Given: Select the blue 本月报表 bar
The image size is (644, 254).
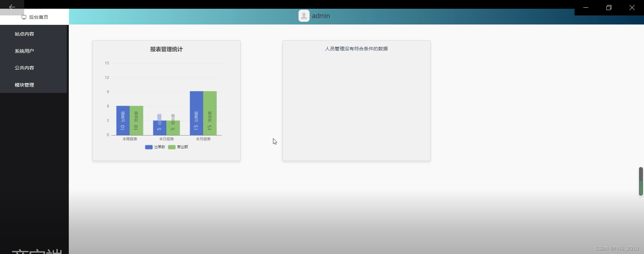Looking at the screenshot, I should [197, 113].
